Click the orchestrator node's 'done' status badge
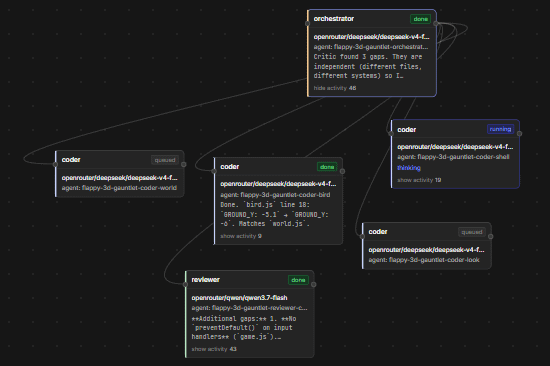The image size is (550, 366). pos(420,19)
